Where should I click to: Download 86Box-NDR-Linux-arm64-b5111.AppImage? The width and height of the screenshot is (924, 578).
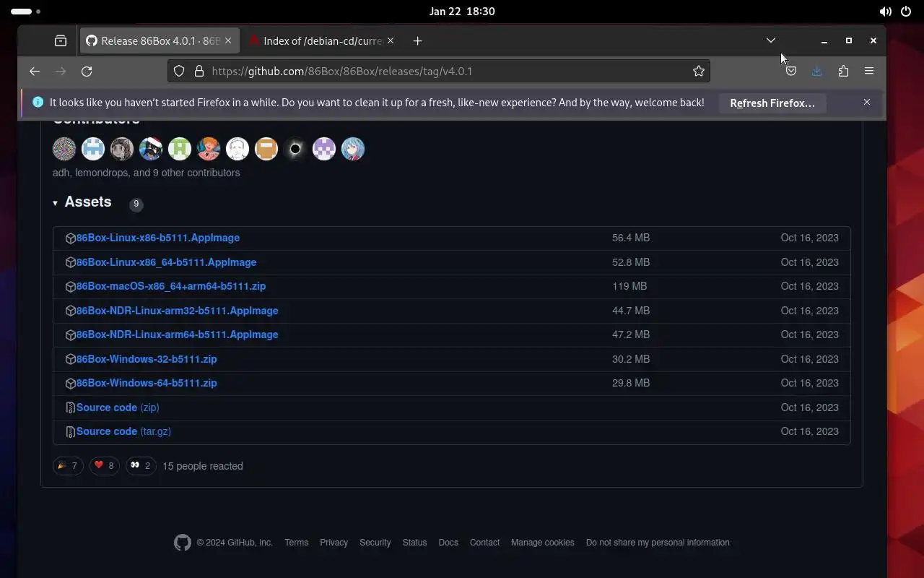177,335
